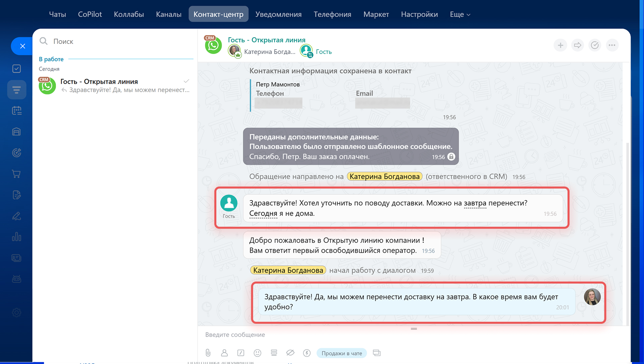Close the messenger panel with the blue X button
The height and width of the screenshot is (364, 644).
pos(22,46)
